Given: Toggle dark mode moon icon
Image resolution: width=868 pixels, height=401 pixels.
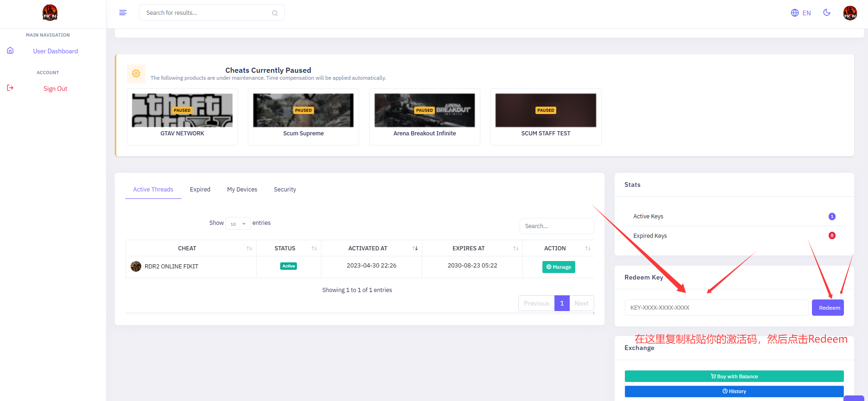Looking at the screenshot, I should (827, 13).
